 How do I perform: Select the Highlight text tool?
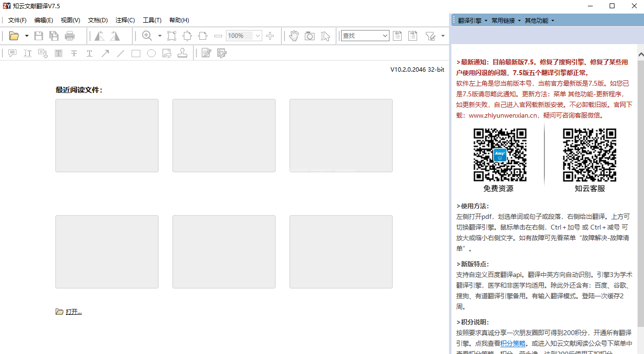click(59, 53)
